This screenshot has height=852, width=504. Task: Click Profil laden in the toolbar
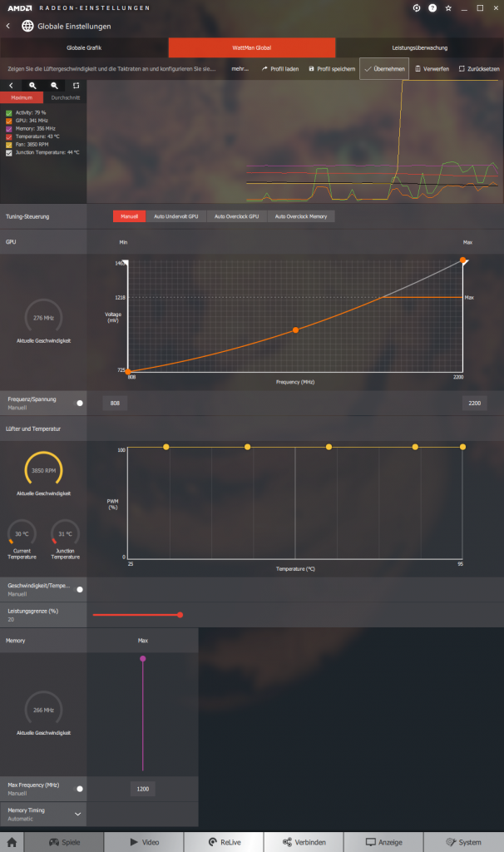coord(280,69)
